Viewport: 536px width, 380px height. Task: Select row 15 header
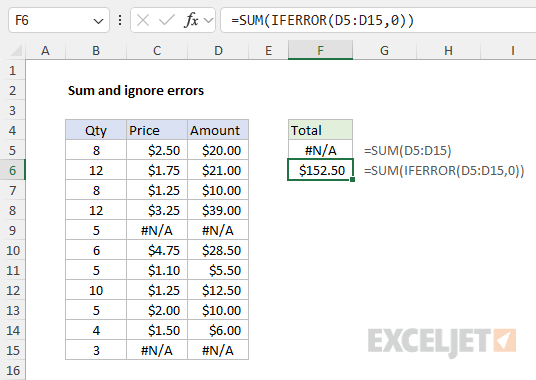pyautogui.click(x=13, y=350)
